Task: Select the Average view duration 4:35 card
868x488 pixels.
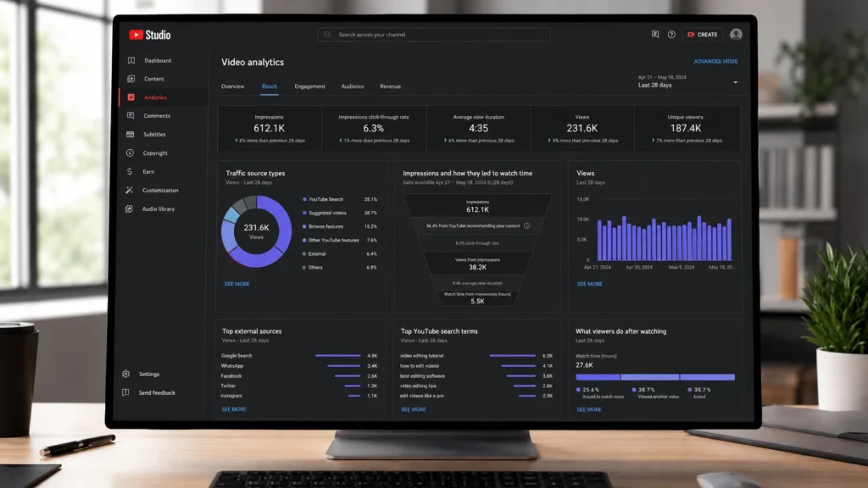Action: [x=478, y=129]
